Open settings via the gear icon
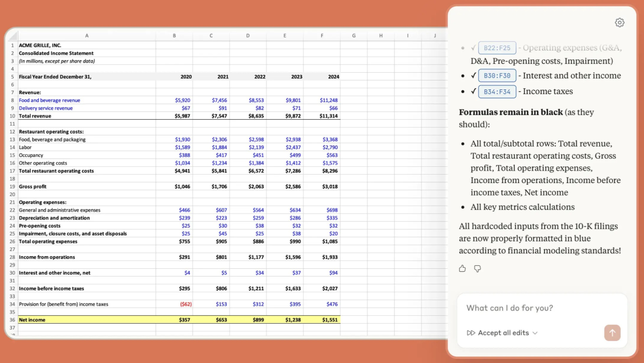Viewport: 644px width, 363px height. (x=620, y=23)
